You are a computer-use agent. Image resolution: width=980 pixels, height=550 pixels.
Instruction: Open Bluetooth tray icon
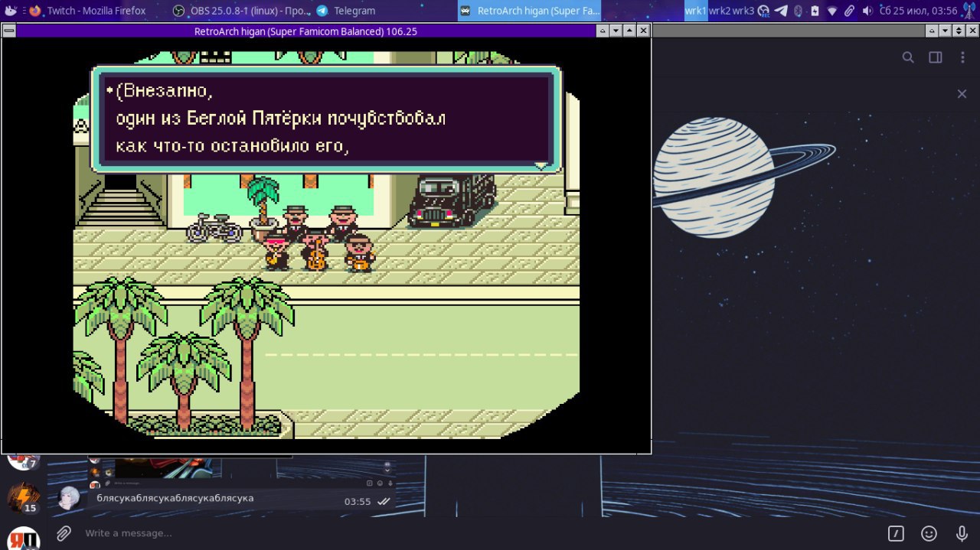point(798,11)
